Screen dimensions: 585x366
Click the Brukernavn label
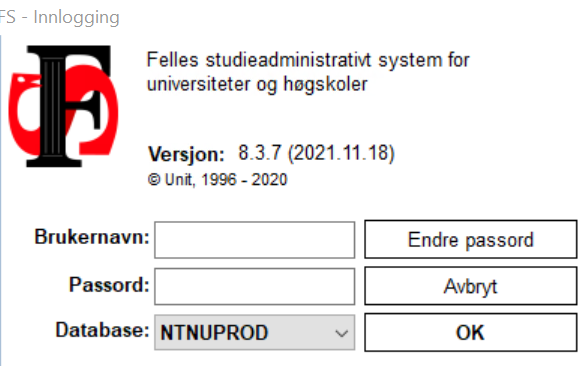coord(92,237)
